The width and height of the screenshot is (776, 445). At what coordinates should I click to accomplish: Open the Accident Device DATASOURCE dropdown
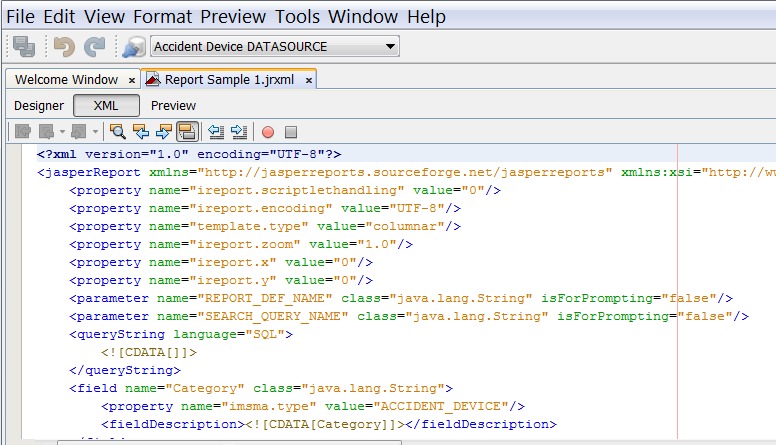[x=275, y=46]
